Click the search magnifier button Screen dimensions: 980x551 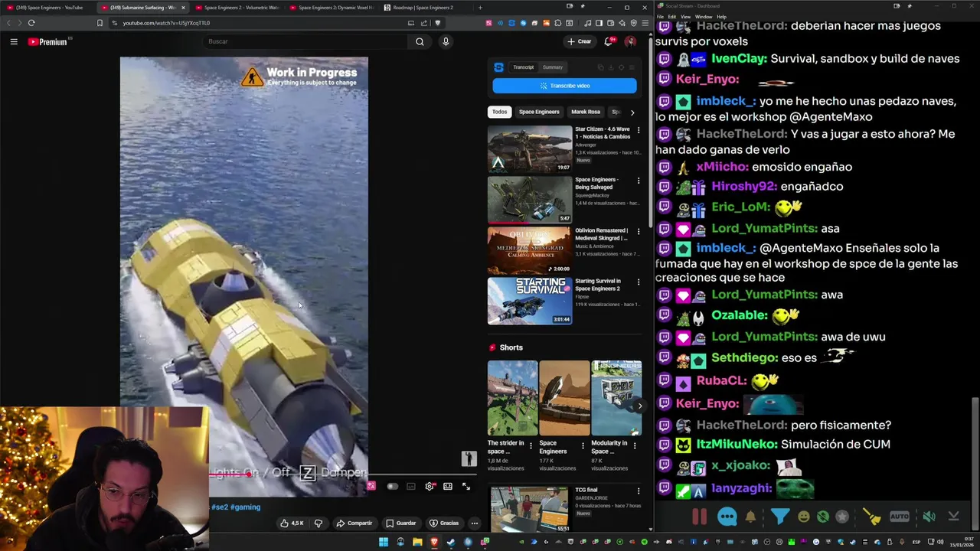click(x=420, y=41)
